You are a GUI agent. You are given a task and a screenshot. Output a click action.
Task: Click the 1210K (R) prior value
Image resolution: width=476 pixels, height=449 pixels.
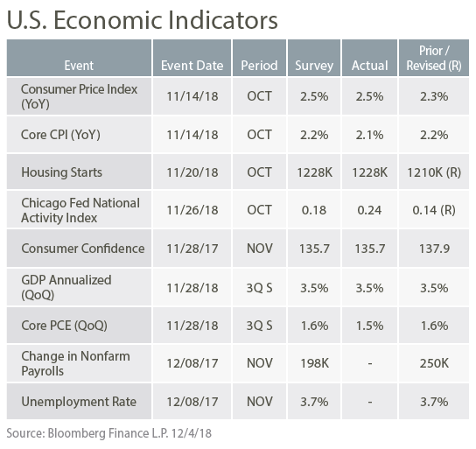(x=434, y=172)
